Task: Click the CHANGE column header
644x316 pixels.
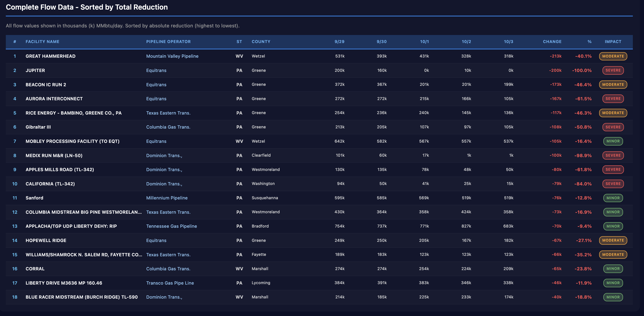Action: pos(552,42)
